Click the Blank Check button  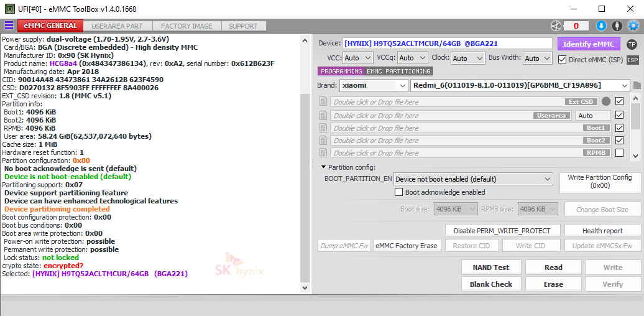(x=491, y=284)
